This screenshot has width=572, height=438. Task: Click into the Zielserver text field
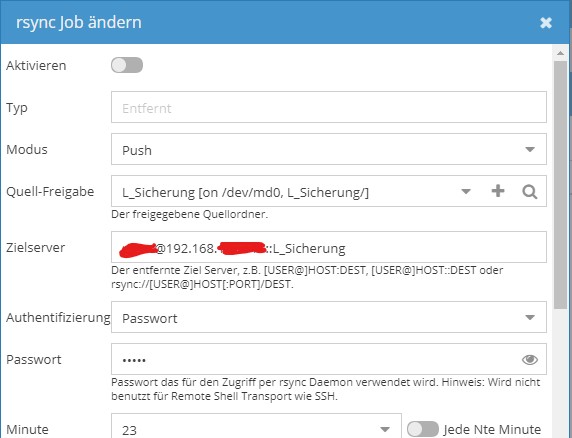tap(329, 247)
